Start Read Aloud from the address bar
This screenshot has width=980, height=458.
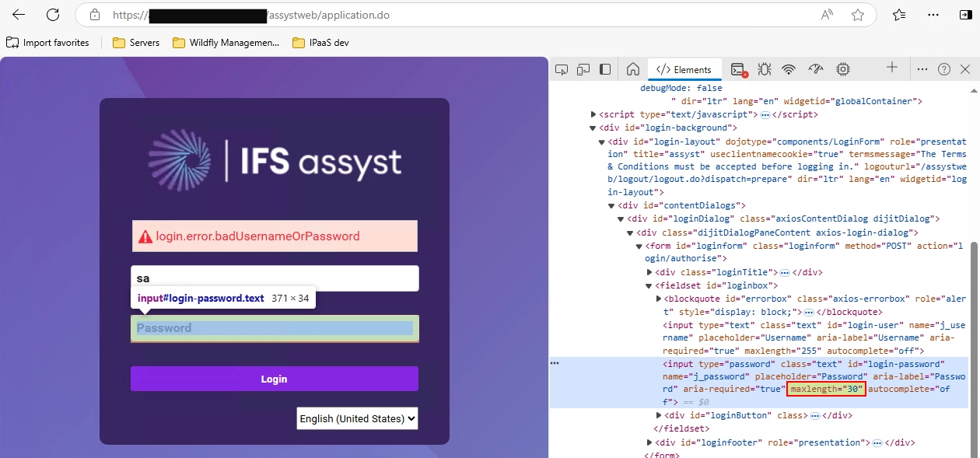(827, 15)
